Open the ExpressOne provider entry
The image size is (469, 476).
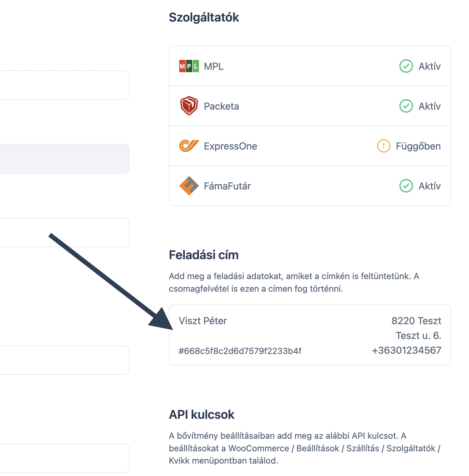[x=230, y=146]
